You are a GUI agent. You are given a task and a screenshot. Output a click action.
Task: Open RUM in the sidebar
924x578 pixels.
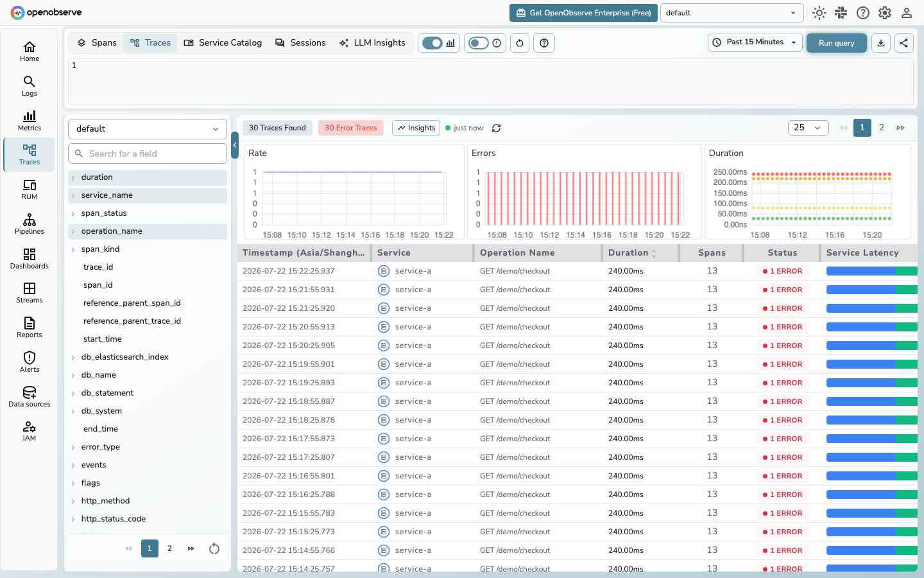[x=30, y=189]
